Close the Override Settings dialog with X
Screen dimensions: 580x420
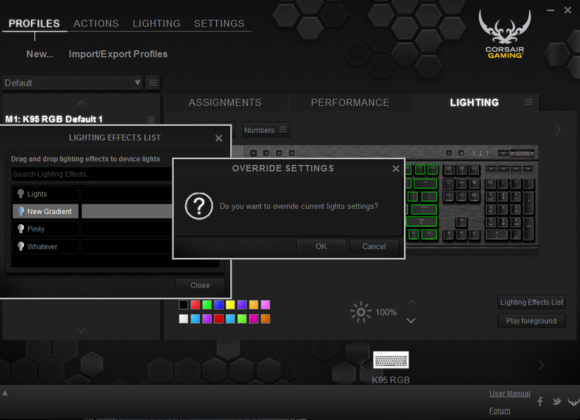(396, 169)
